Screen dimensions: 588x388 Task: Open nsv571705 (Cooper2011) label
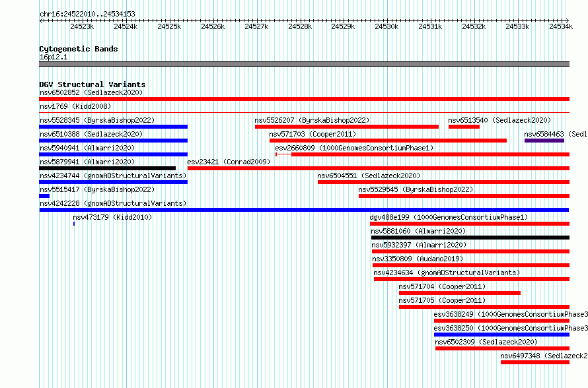442,300
